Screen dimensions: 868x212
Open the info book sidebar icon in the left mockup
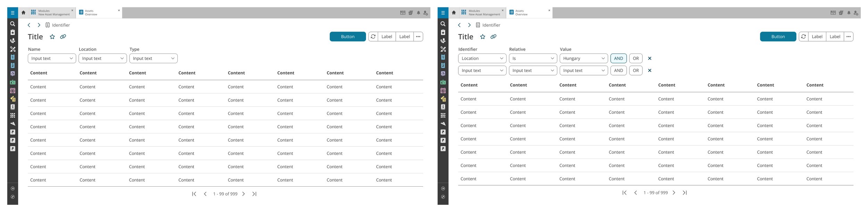pyautogui.click(x=12, y=107)
